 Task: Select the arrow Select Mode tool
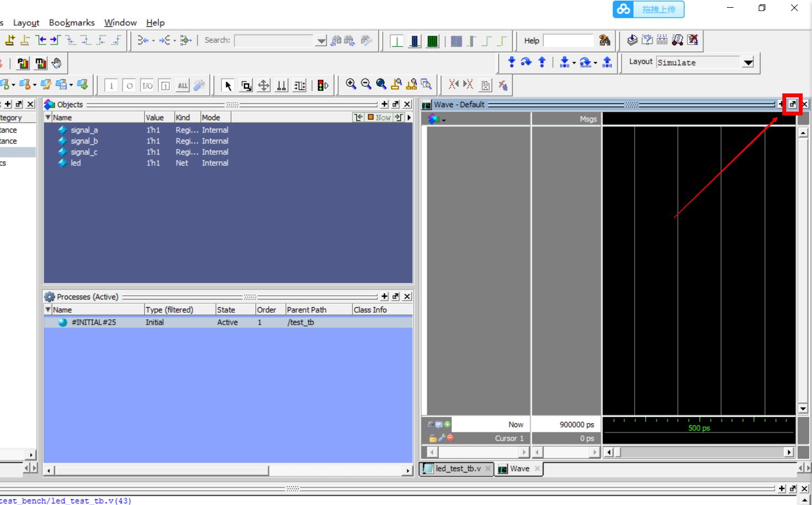click(x=227, y=85)
